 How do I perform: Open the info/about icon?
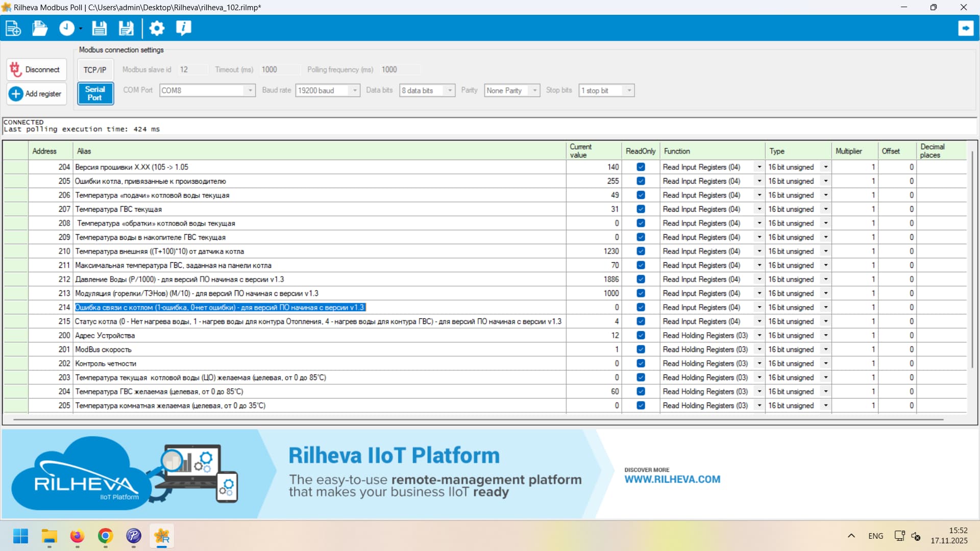pos(183,28)
